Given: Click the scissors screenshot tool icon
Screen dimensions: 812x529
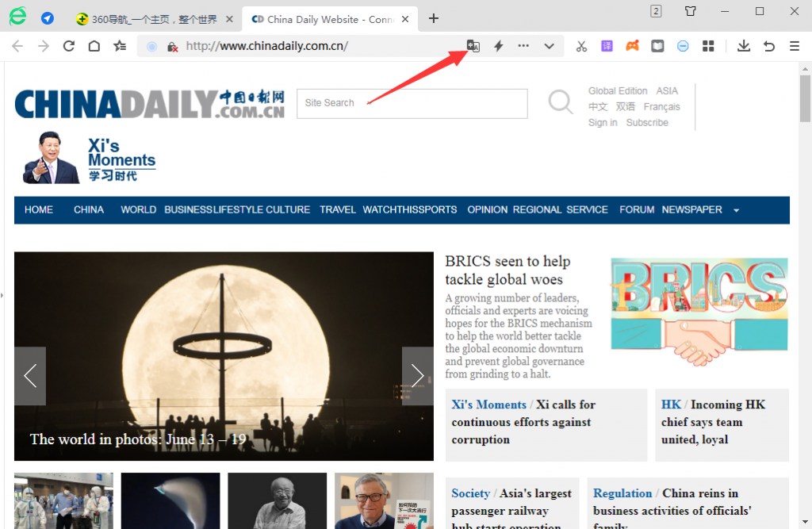Looking at the screenshot, I should click(581, 46).
